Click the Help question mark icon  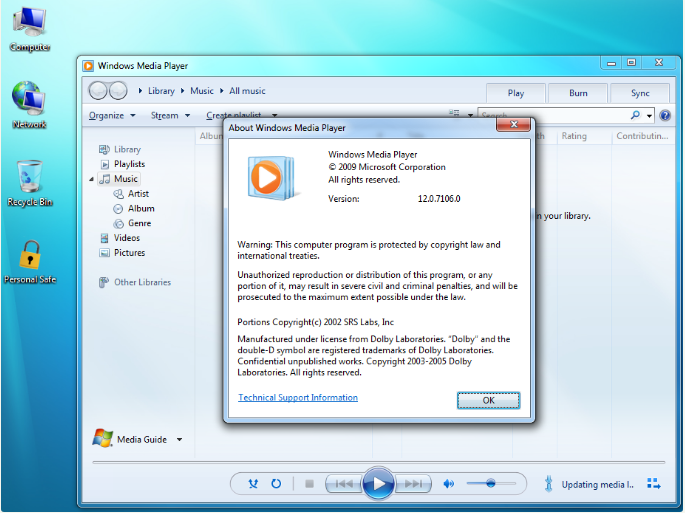point(665,116)
